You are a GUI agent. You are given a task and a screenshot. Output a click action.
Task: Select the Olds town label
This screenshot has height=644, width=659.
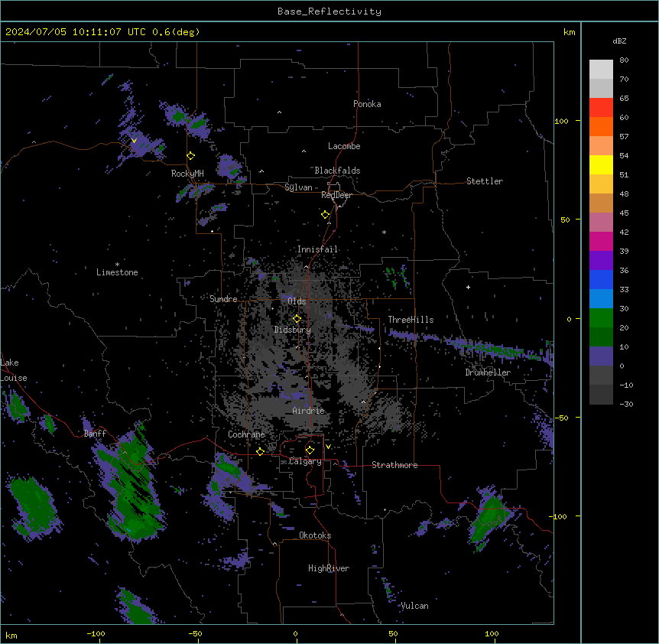297,301
